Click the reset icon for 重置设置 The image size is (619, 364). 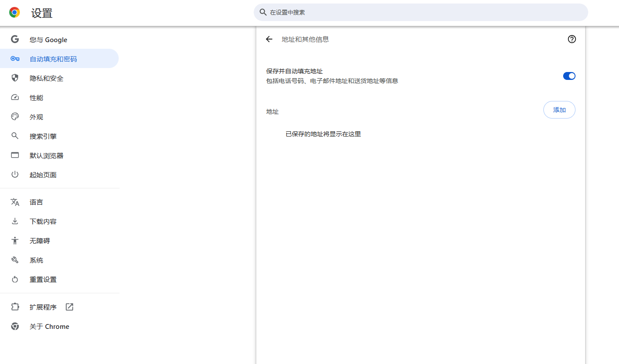click(15, 279)
